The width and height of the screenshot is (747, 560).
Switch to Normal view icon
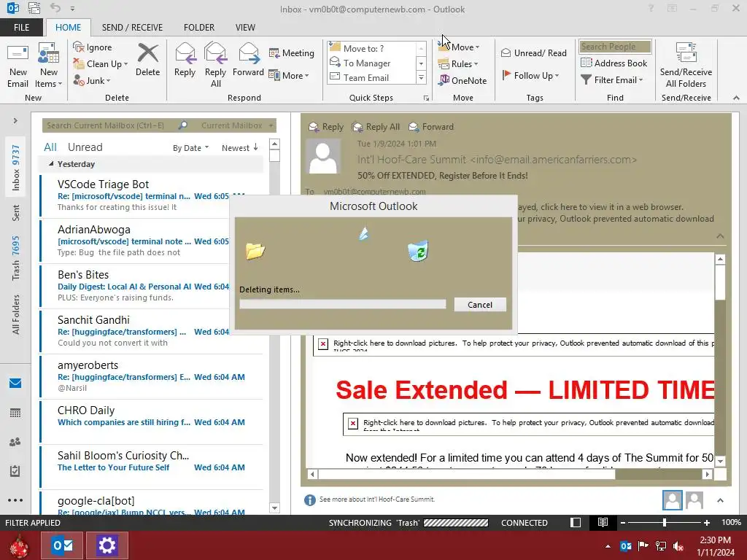click(576, 522)
